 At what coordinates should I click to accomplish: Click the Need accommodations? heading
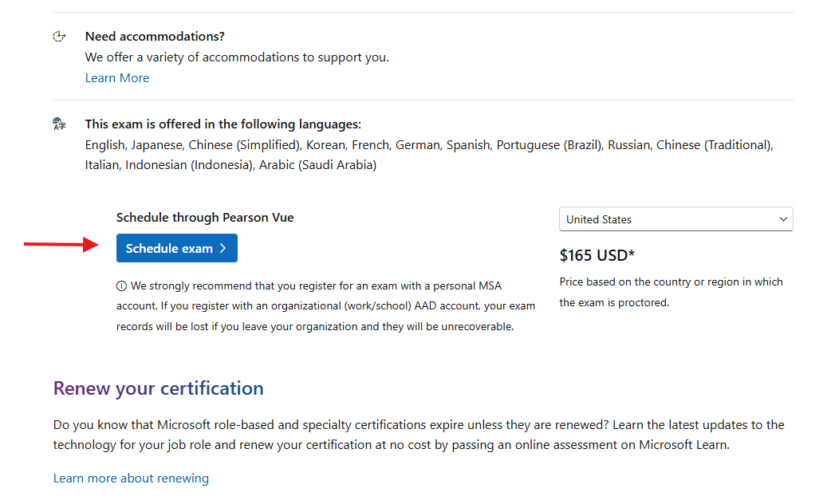pyautogui.click(x=155, y=36)
